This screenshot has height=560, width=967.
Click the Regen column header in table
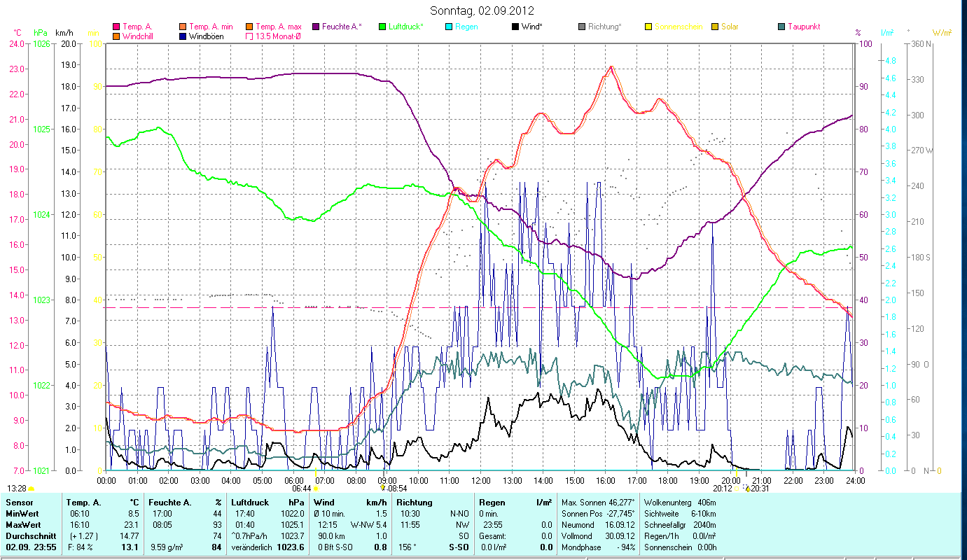(493, 503)
